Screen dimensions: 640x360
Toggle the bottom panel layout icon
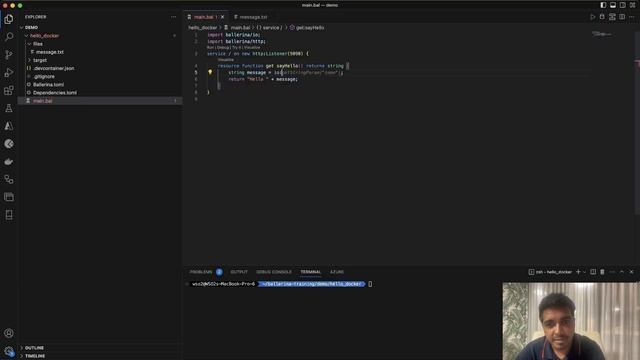point(613,5)
